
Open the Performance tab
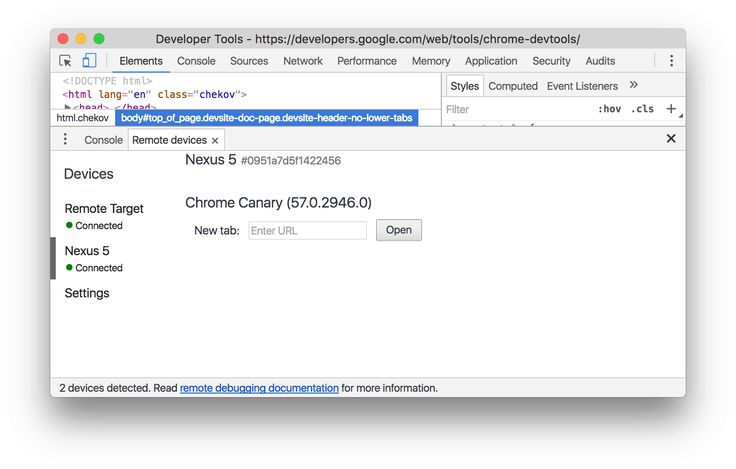(x=367, y=61)
